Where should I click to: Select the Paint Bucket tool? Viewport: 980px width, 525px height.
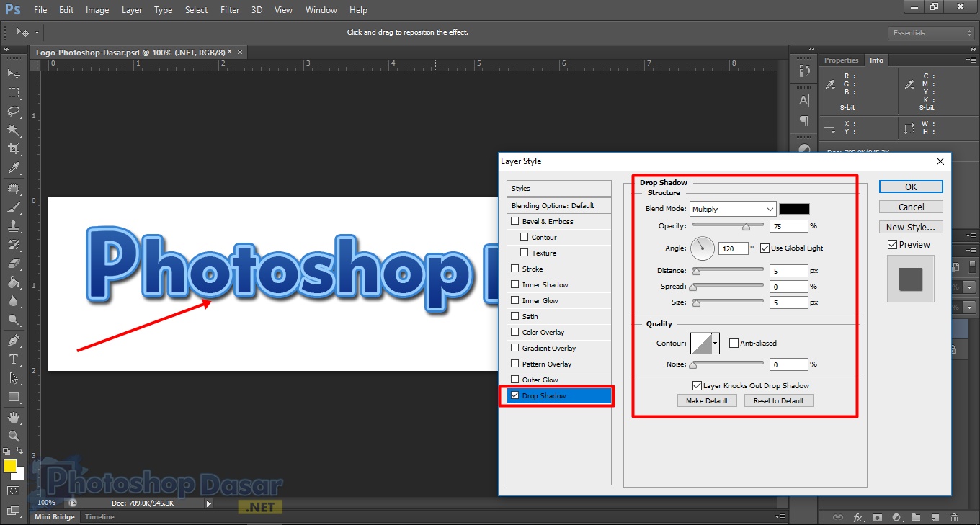point(14,282)
